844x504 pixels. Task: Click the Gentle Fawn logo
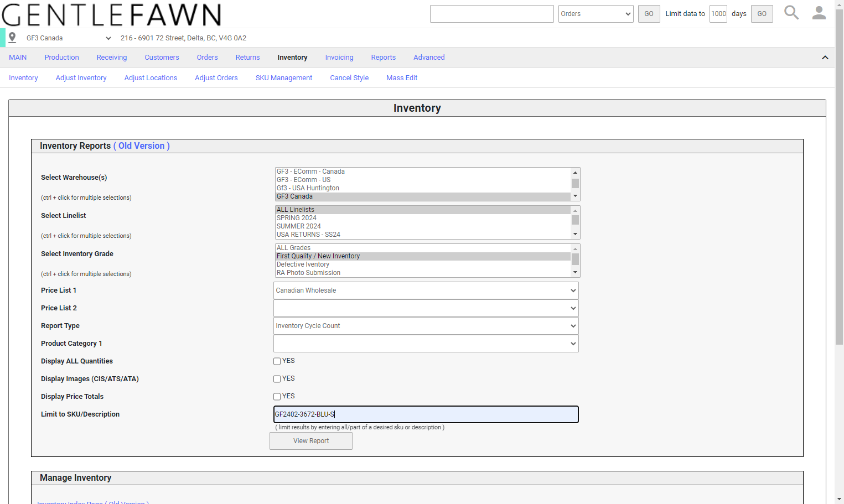coord(112,14)
